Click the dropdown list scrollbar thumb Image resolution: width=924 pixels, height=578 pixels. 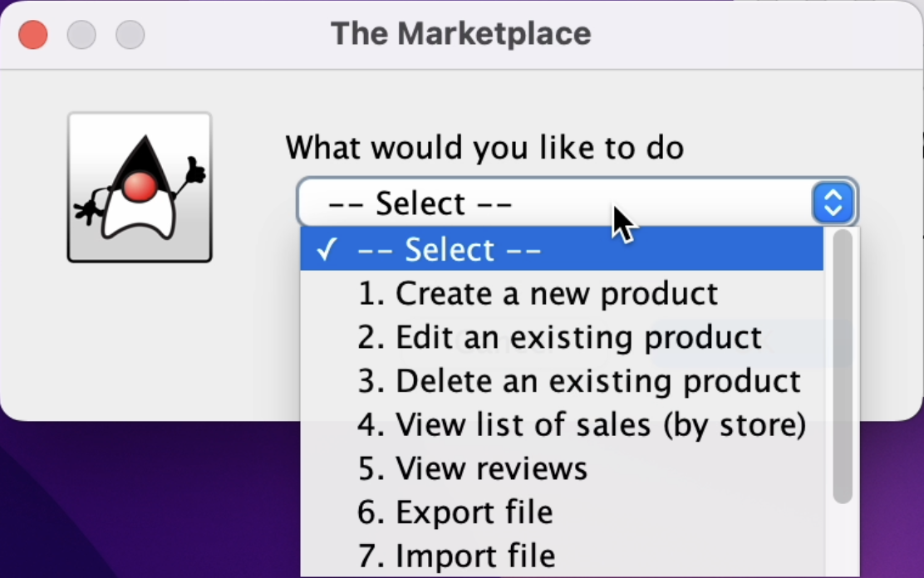coord(843,366)
